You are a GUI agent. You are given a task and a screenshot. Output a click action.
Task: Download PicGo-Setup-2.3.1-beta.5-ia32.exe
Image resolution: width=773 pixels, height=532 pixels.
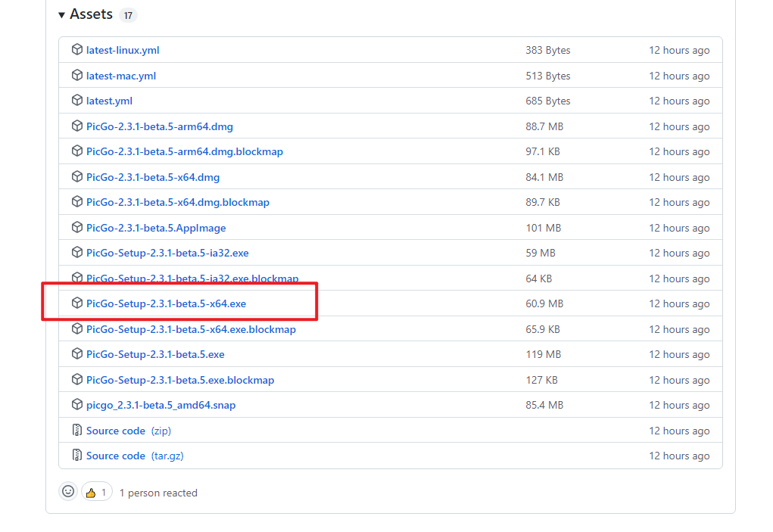167,254
